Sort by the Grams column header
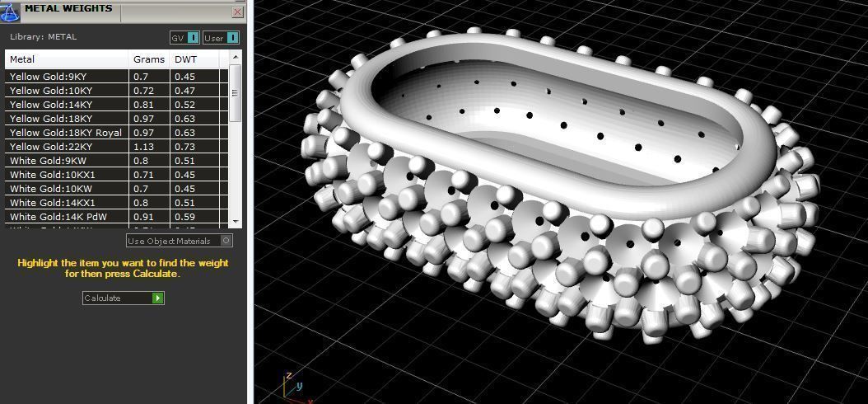Image resolution: width=868 pixels, height=404 pixels. pos(149,59)
